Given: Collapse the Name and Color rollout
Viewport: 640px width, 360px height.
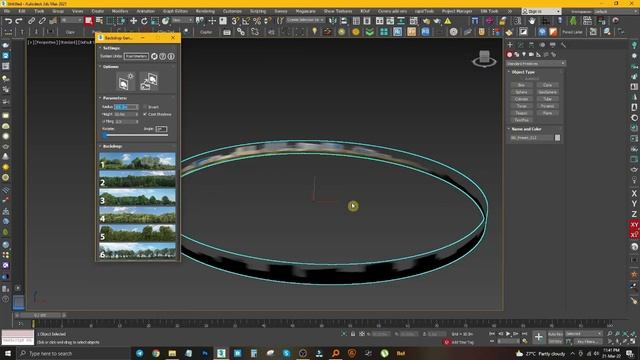Looking at the screenshot, I should (x=526, y=129).
